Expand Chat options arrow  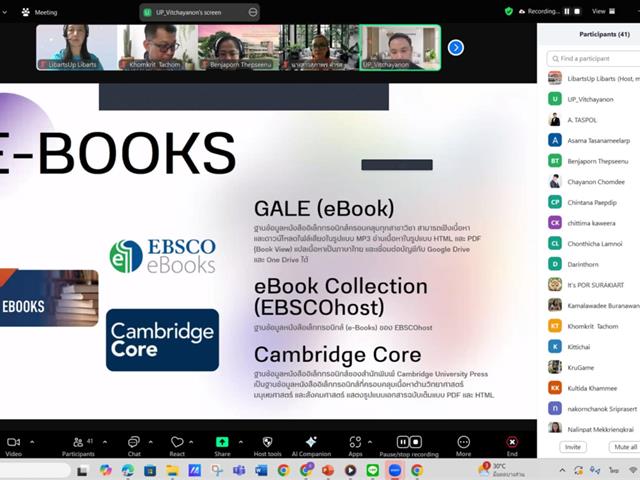pyautogui.click(x=151, y=442)
